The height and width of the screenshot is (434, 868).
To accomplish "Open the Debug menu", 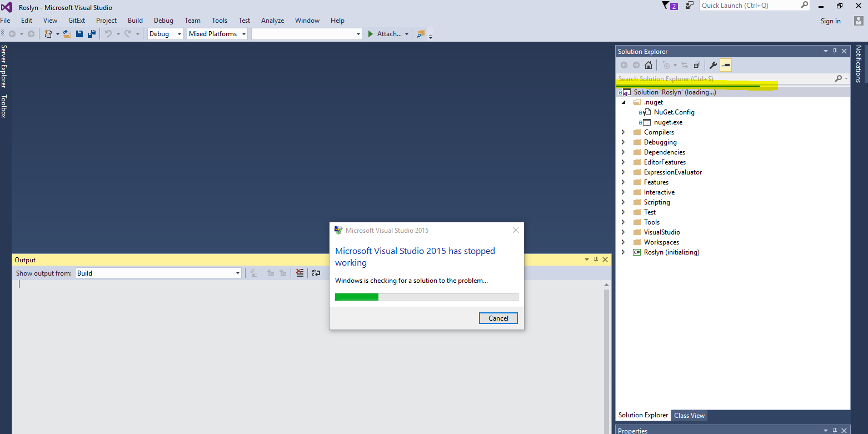I will pyautogui.click(x=163, y=20).
